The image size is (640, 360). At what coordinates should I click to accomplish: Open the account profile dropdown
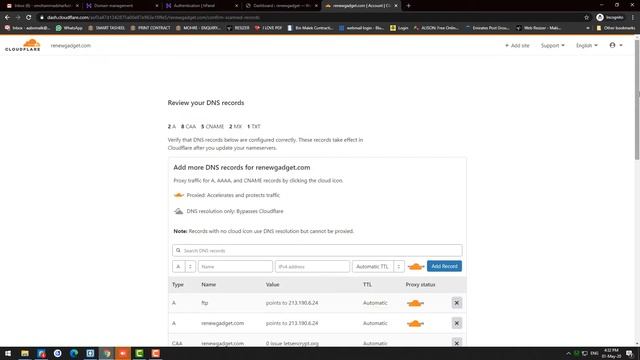616,45
